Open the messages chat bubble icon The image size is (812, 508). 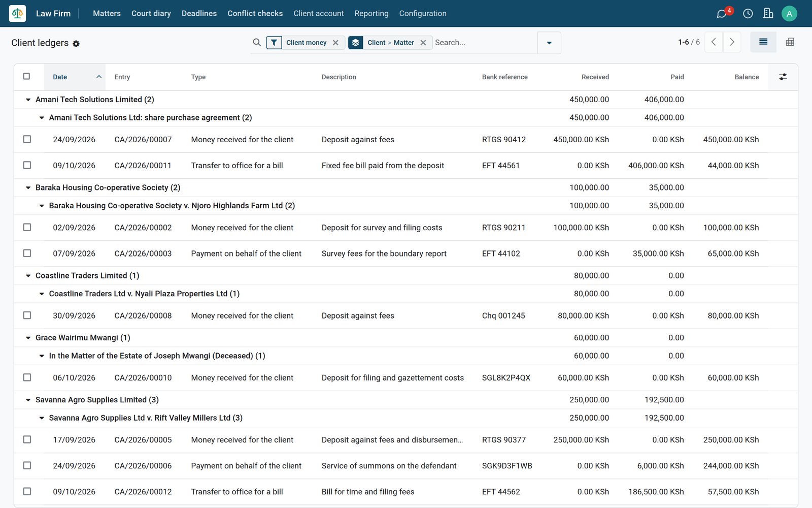[721, 14]
